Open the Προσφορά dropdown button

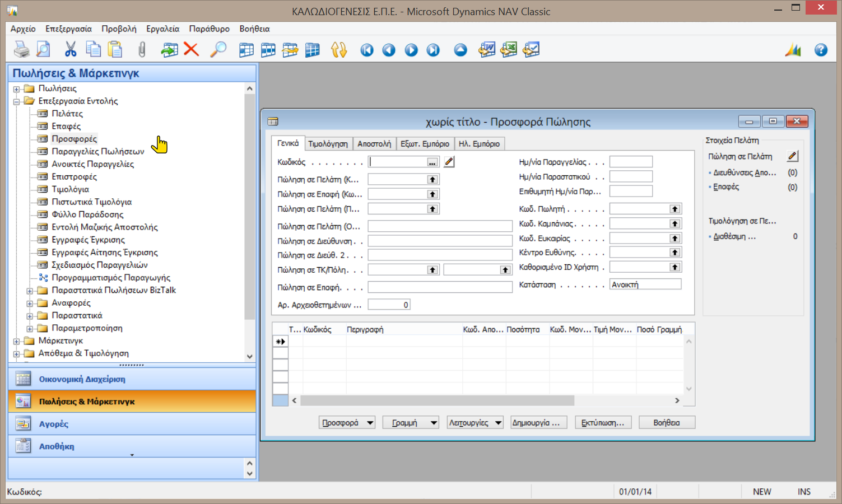coord(347,423)
